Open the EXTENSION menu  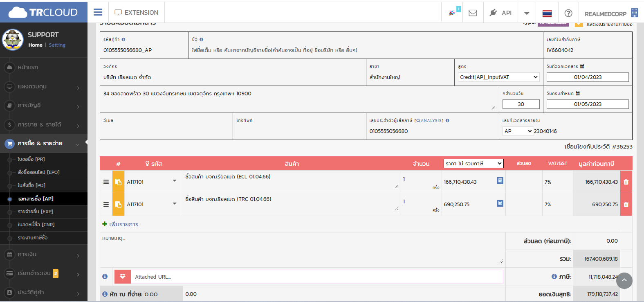(x=136, y=13)
